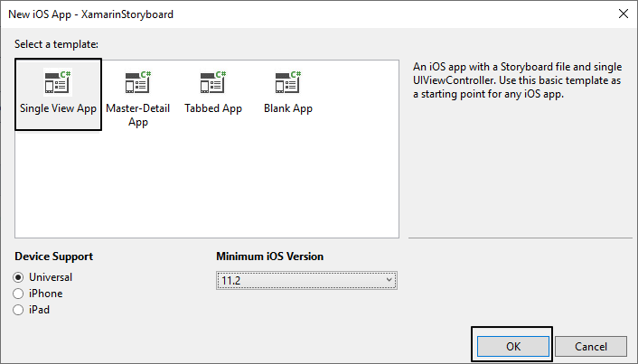Select the Single View App template icon
Image resolution: width=638 pixels, height=364 pixels.
57,82
